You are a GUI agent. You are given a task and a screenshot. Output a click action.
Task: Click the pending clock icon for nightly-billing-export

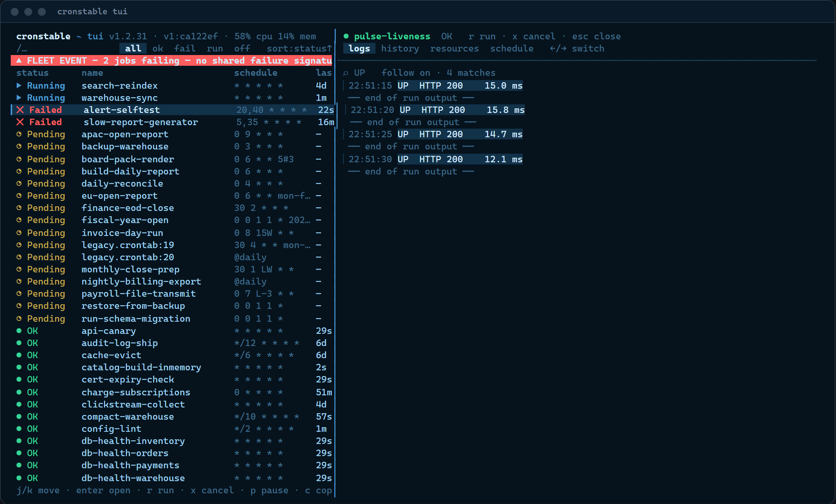tap(19, 281)
